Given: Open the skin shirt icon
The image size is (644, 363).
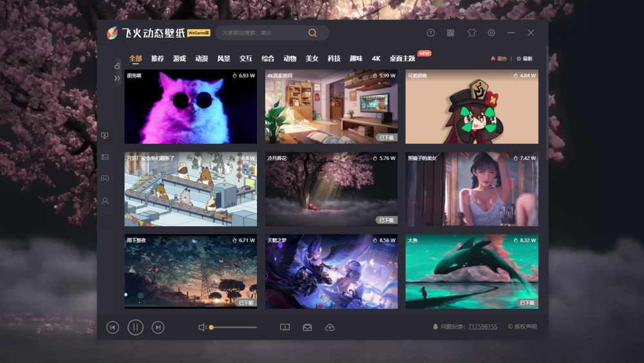Looking at the screenshot, I should (471, 33).
